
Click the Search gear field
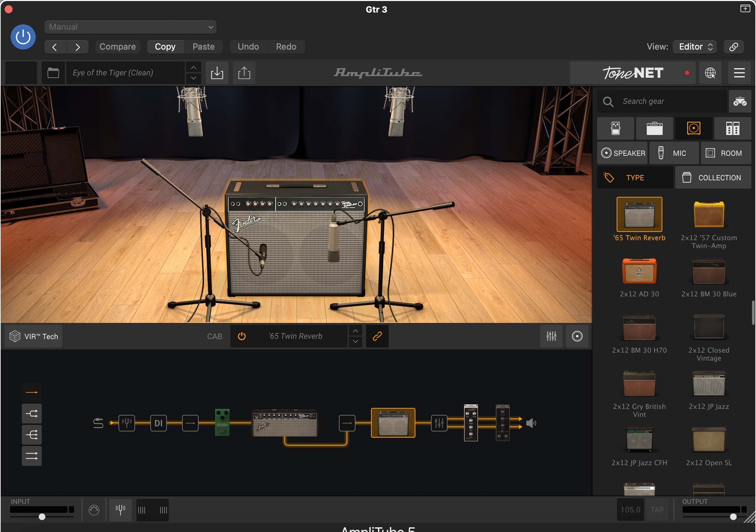pos(662,101)
